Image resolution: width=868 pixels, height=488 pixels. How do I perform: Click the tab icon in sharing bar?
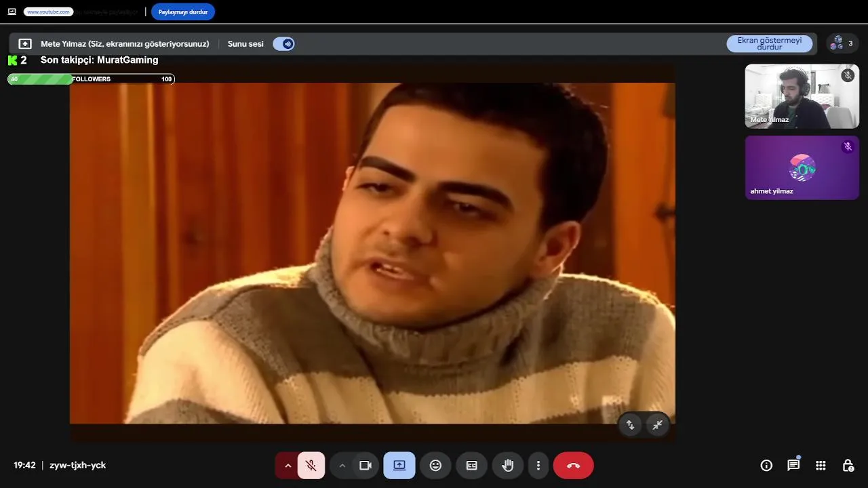pyautogui.click(x=12, y=12)
